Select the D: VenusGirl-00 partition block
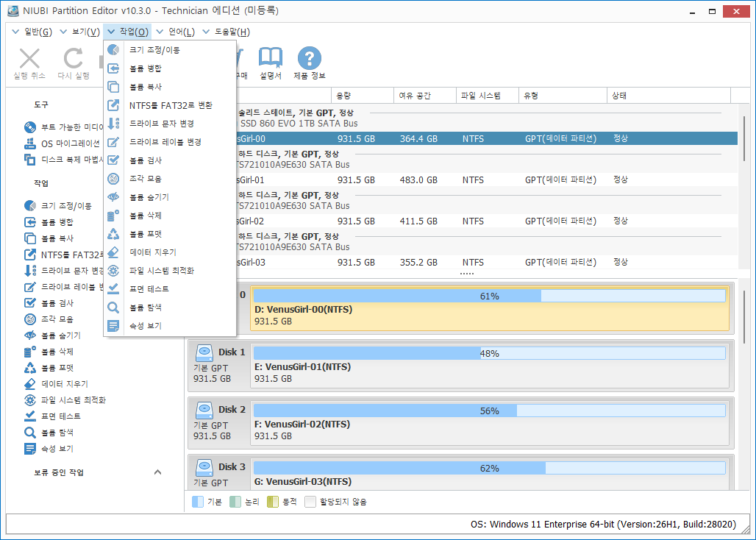 [x=489, y=308]
